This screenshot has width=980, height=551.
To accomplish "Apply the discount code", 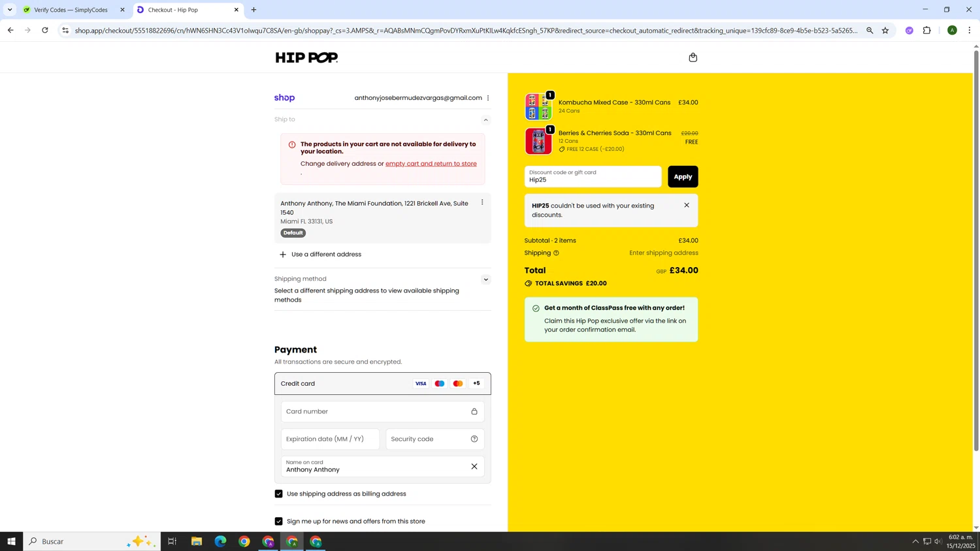I will coord(683,176).
